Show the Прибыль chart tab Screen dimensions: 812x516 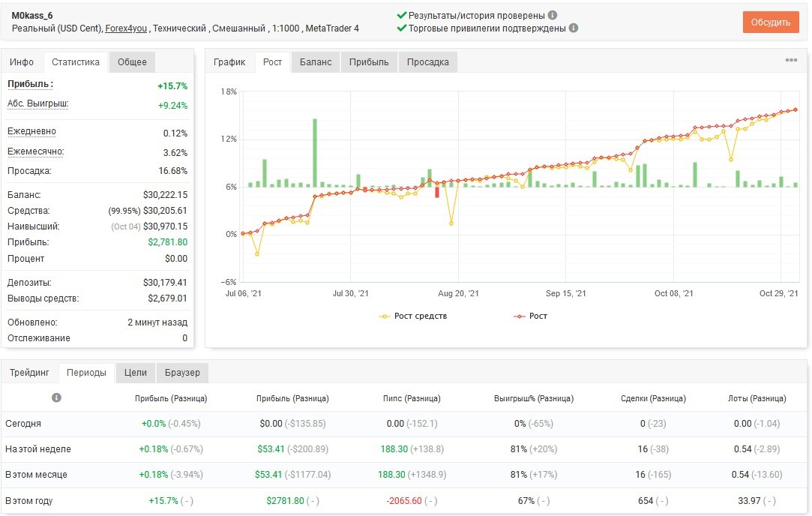pyautogui.click(x=369, y=62)
